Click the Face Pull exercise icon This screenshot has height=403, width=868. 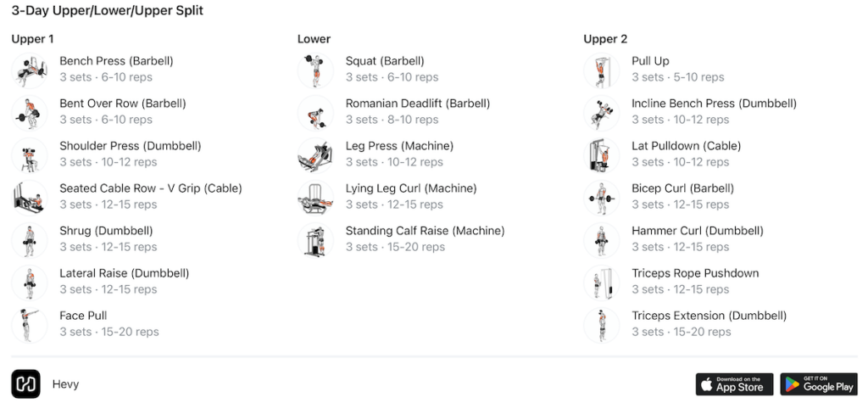coord(30,324)
